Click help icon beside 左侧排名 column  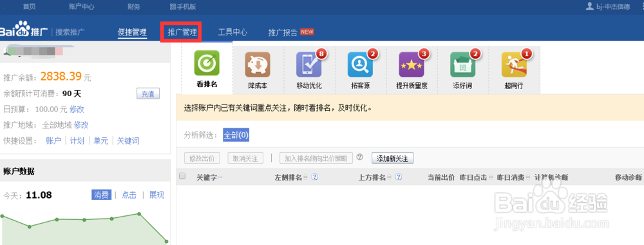pyautogui.click(x=315, y=177)
